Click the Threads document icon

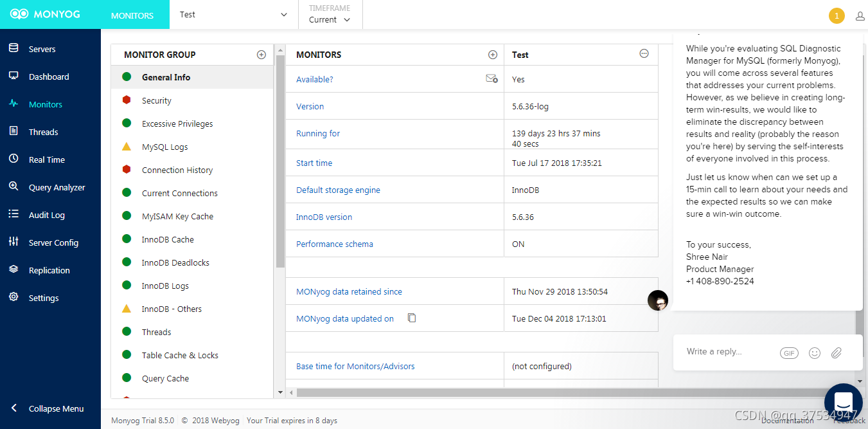pyautogui.click(x=13, y=131)
